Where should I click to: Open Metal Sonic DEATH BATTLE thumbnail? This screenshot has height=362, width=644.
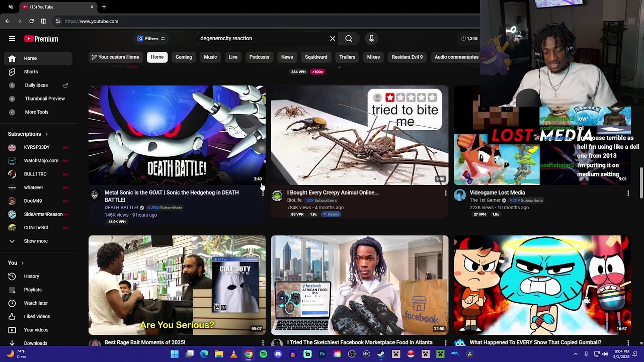[x=177, y=135]
